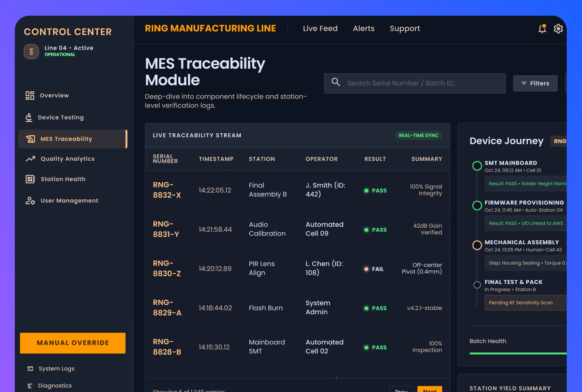Click the Next pagination button
582x392 pixels.
(x=430, y=389)
